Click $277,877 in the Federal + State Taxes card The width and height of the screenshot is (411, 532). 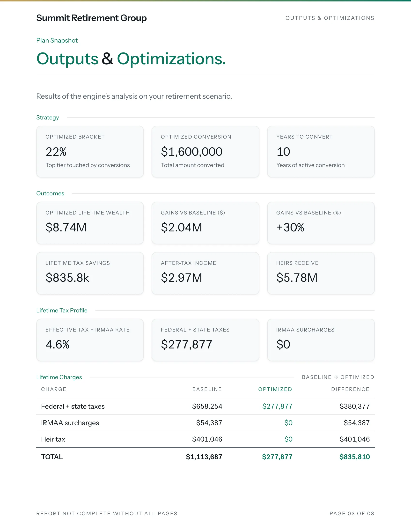click(186, 344)
